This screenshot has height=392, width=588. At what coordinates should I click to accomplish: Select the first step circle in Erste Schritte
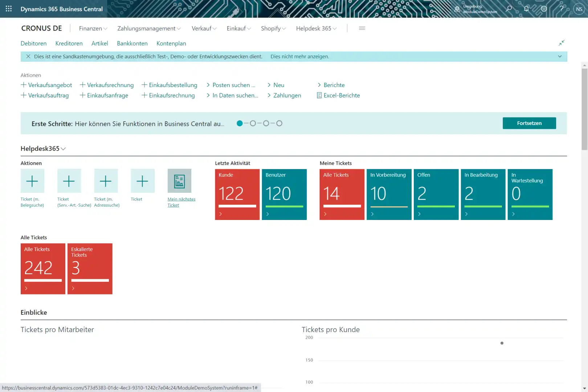[240, 123]
